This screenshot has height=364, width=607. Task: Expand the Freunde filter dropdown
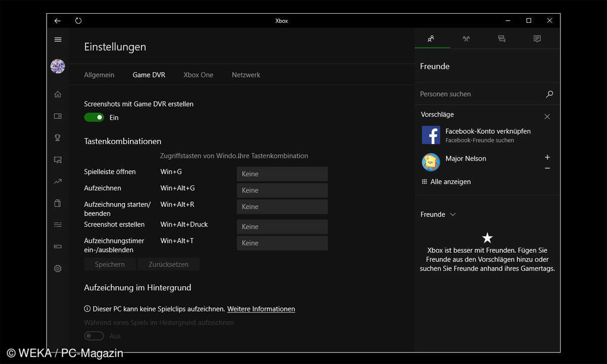[438, 214]
